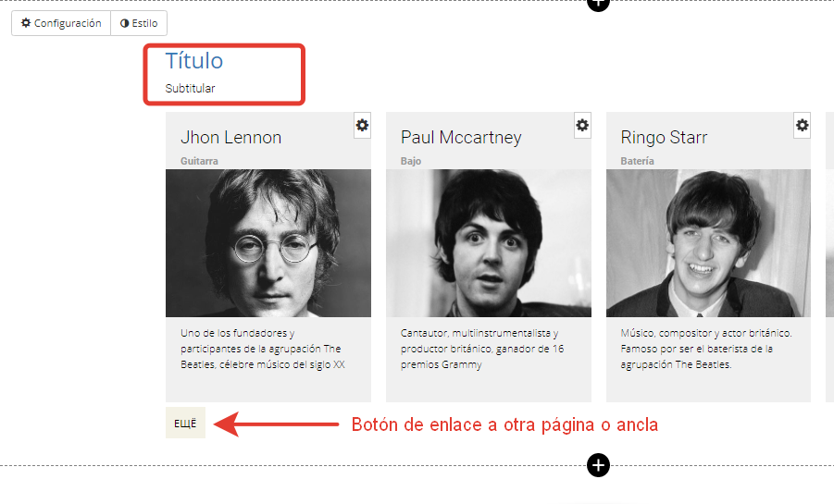Select the Subtitular subtitle text
The width and height of the screenshot is (834, 504).
(x=190, y=88)
